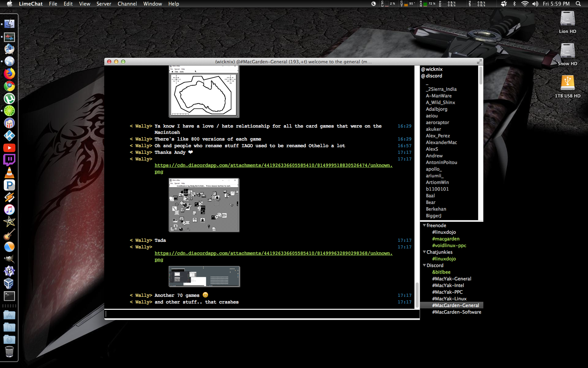Select user AlexanderMac in member list
588x368 pixels.
441,142
